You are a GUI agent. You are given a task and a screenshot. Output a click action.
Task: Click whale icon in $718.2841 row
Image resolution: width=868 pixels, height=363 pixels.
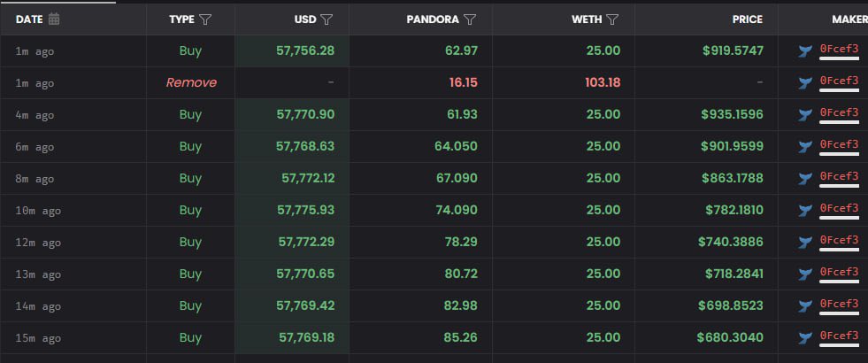[805, 274]
